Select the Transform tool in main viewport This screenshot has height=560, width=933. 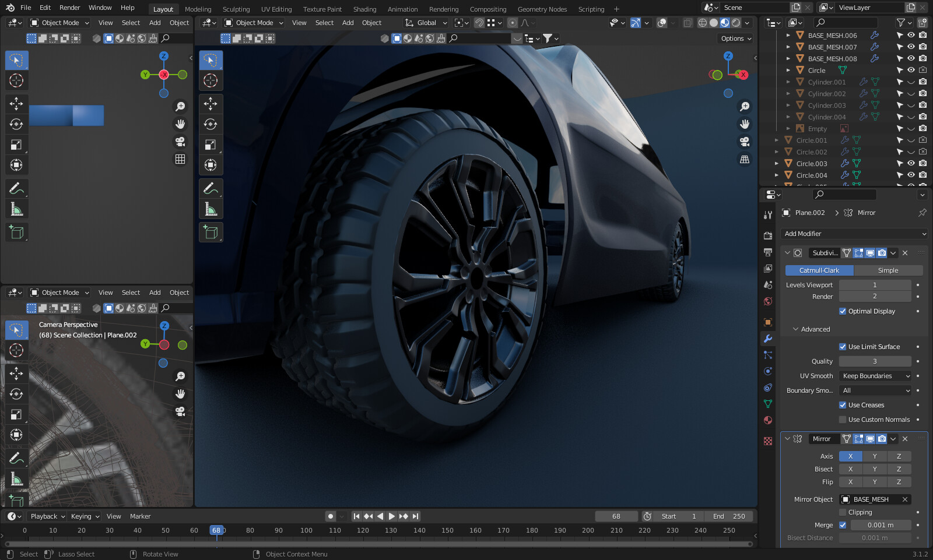pos(211,165)
